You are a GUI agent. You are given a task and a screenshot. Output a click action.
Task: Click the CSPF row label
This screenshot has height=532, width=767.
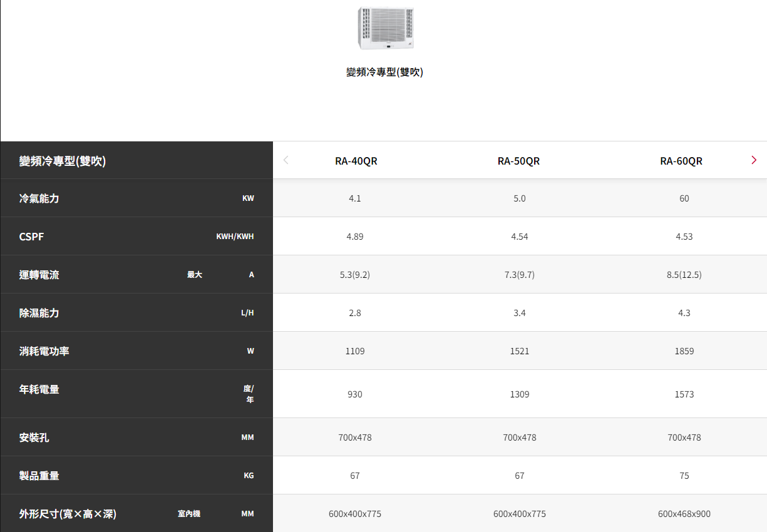pyautogui.click(x=31, y=237)
